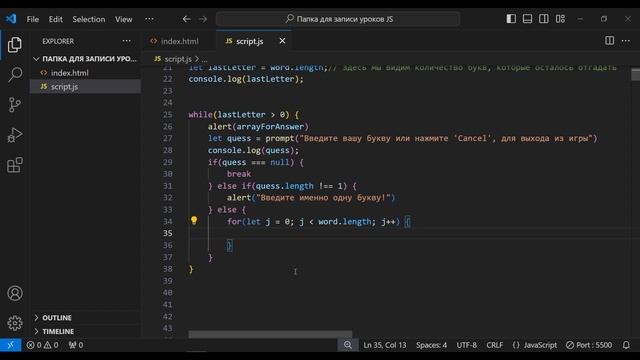Open the Manage gear icon

[x=15, y=323]
